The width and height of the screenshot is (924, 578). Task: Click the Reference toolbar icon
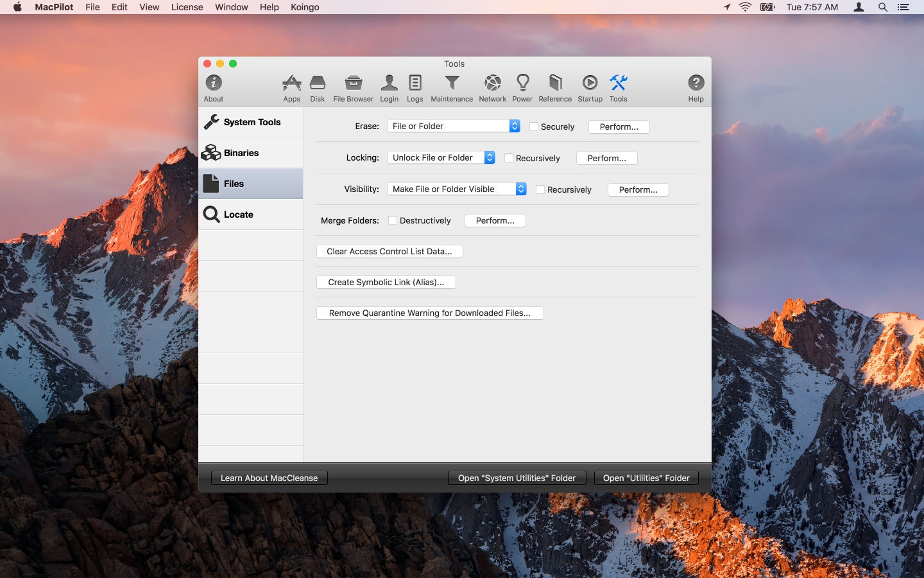(x=554, y=88)
